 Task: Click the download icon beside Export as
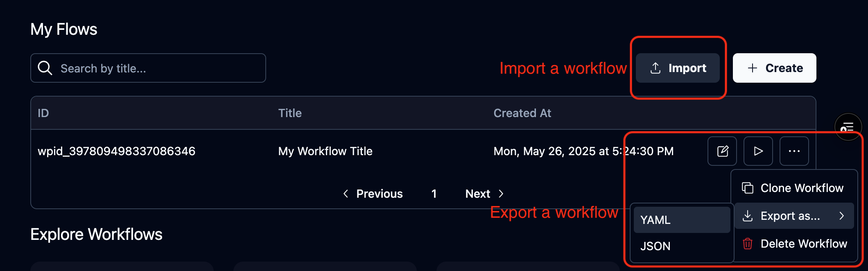coord(747,216)
